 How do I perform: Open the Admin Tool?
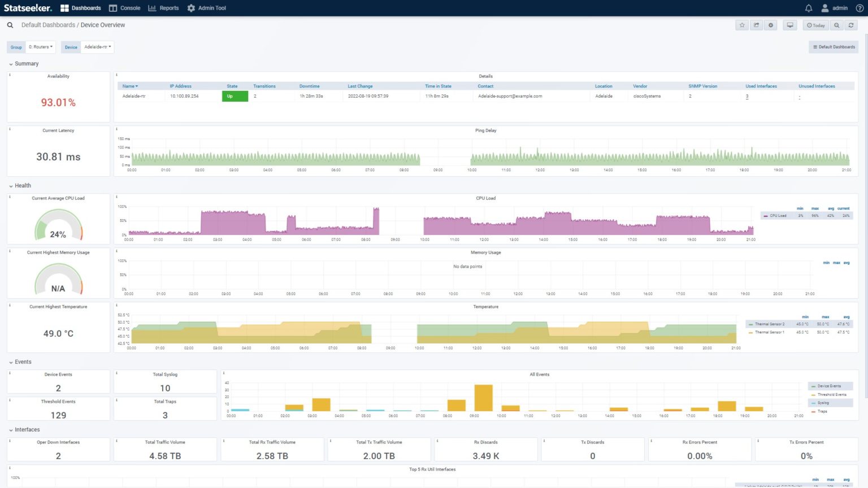206,8
